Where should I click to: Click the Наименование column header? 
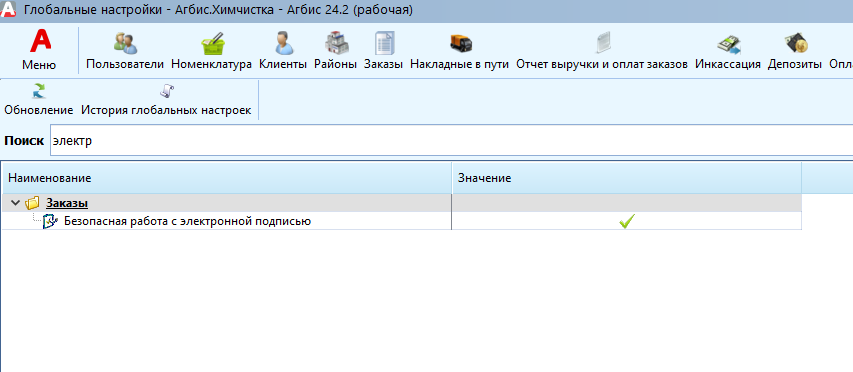[227, 178]
